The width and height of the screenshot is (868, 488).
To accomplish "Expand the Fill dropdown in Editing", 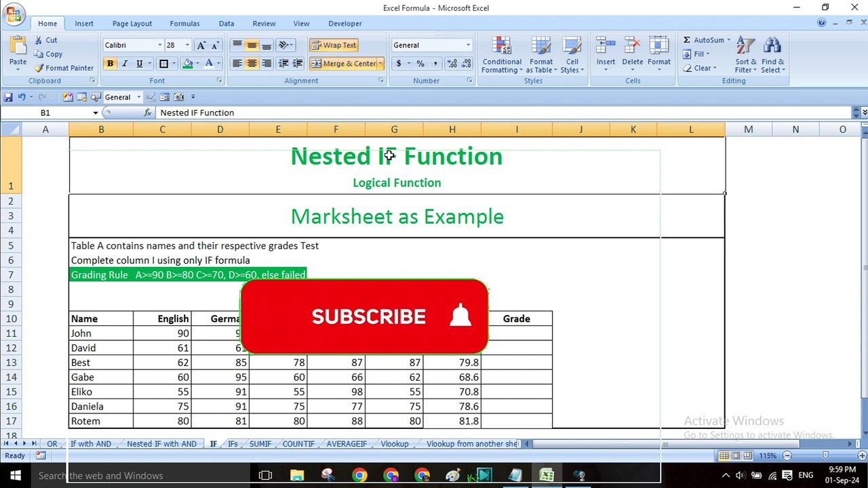I will 707,54.
